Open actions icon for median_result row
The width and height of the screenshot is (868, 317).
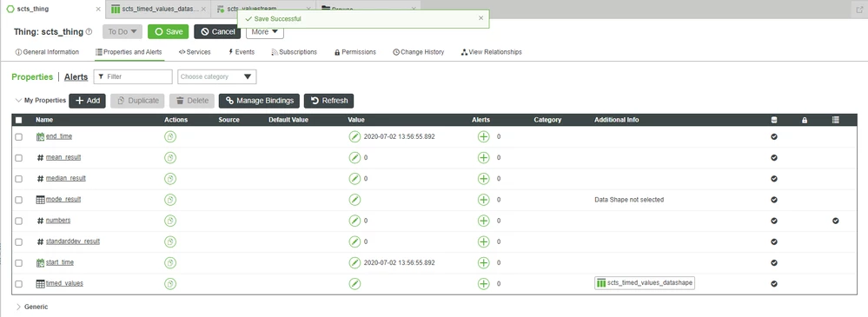pos(170,179)
